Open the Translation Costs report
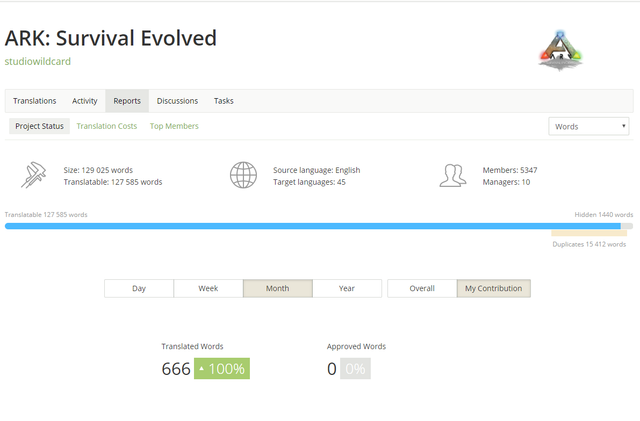Viewport: 640px width, 421px height. point(107,126)
